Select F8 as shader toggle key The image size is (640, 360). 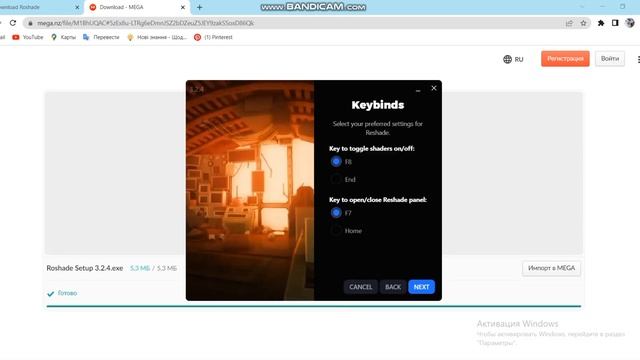coord(336,162)
